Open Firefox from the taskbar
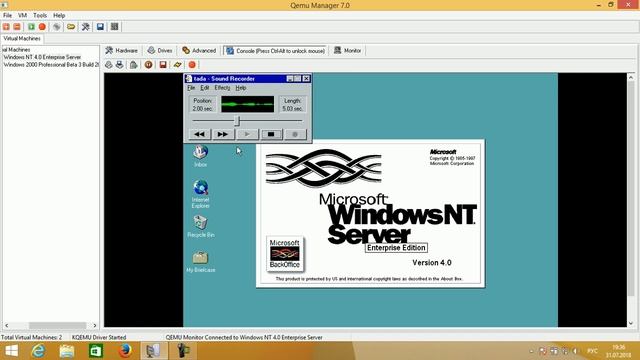640x360 pixels. pyautogui.click(x=125, y=351)
